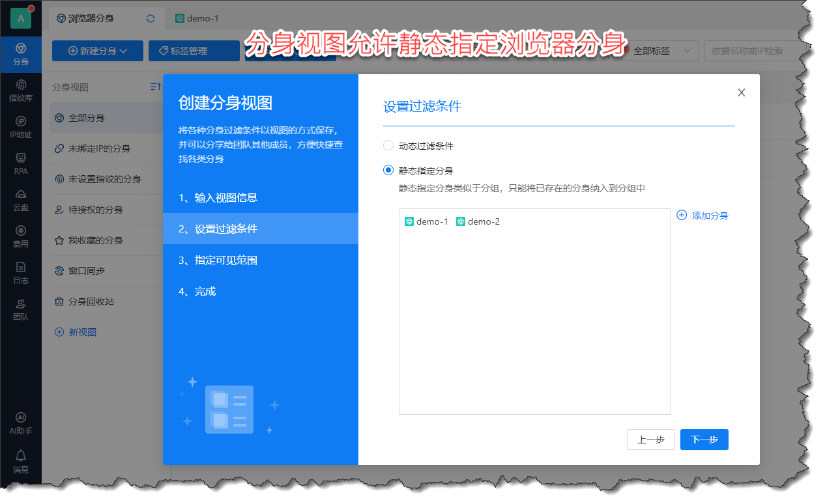Open the 消息 notification bell icon
The image size is (825, 504).
point(21,460)
